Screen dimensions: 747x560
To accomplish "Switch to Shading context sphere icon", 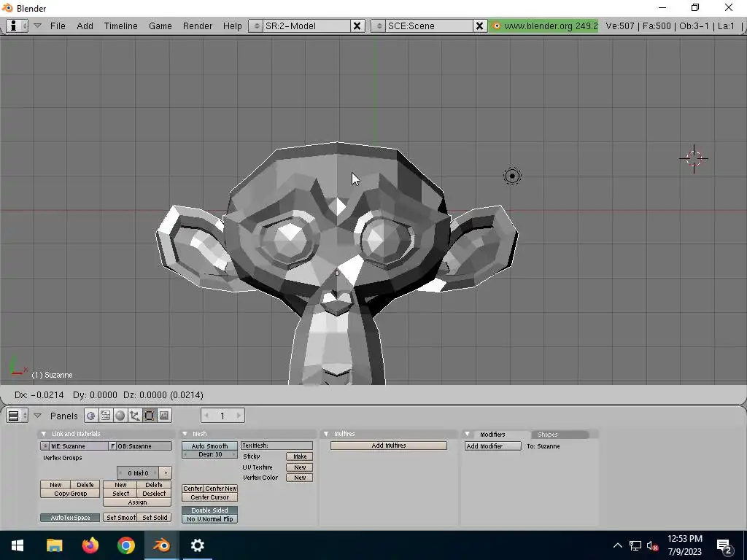I will click(120, 416).
